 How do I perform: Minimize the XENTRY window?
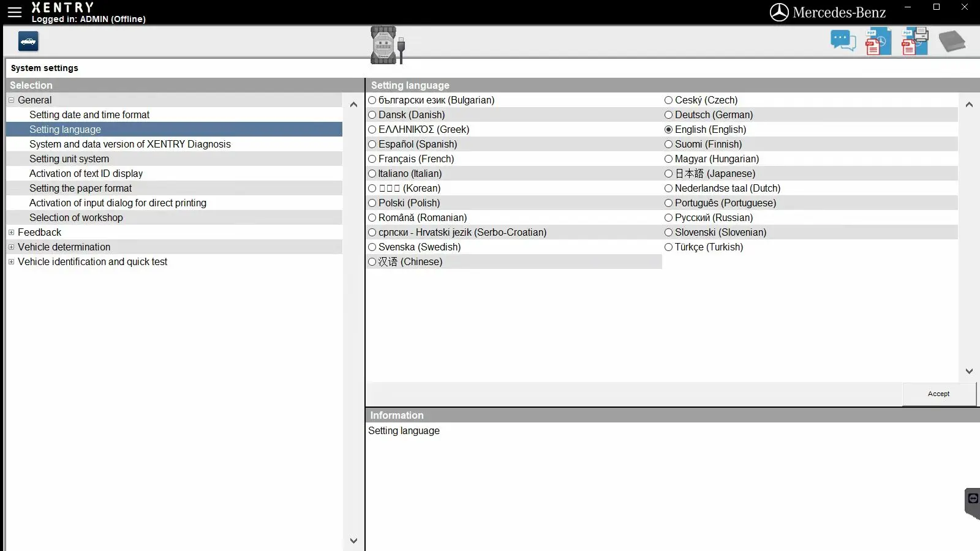908,7
